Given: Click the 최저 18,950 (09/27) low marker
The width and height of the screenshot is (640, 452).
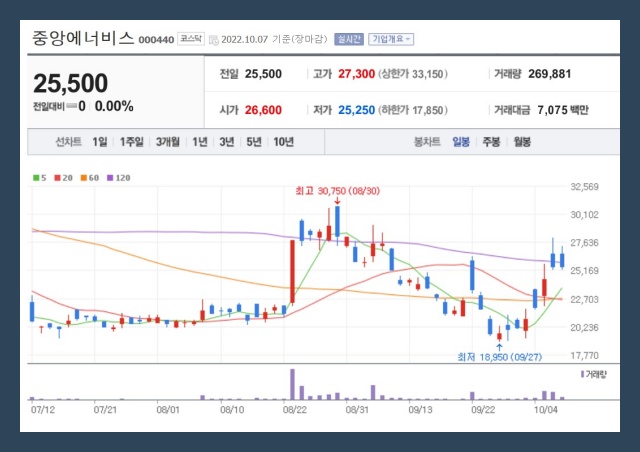Looking at the screenshot, I should click(x=500, y=357).
